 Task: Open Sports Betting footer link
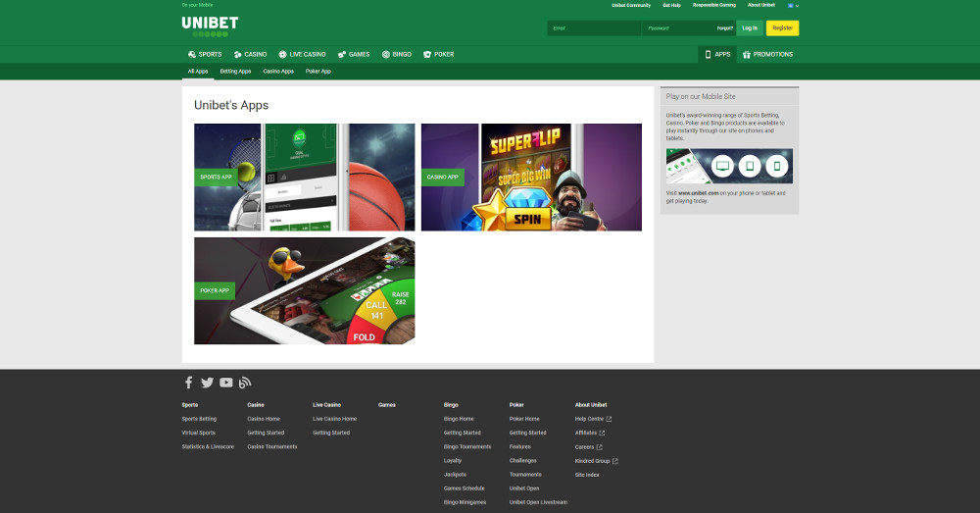(x=199, y=419)
